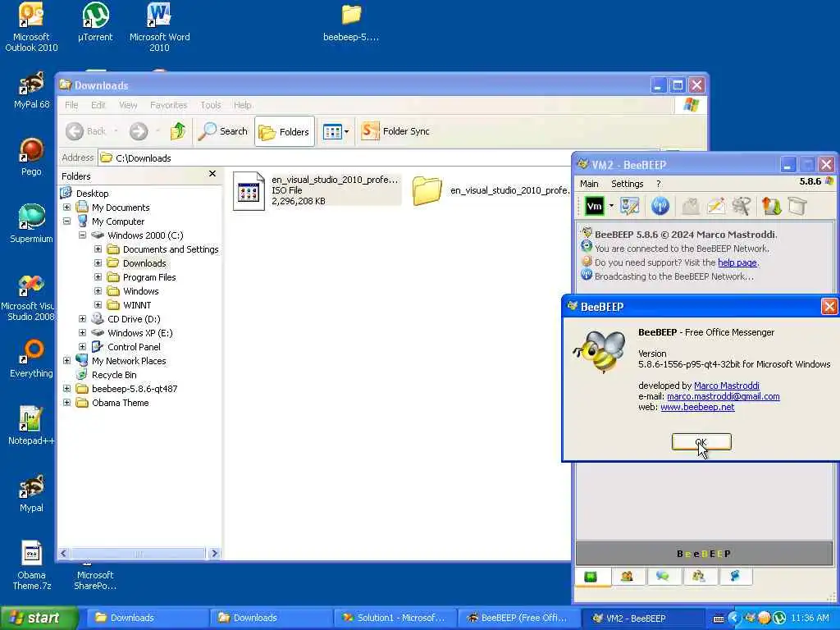Click the file transfer up-down arrows icon in BeeBEEP
The height and width of the screenshot is (630, 840).
(x=771, y=206)
